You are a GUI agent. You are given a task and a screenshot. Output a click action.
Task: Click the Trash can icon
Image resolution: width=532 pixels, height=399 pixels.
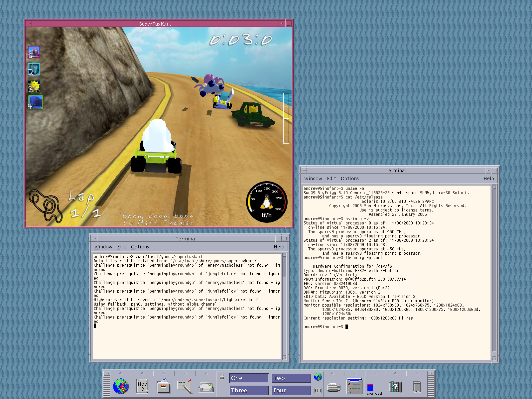[417, 387]
